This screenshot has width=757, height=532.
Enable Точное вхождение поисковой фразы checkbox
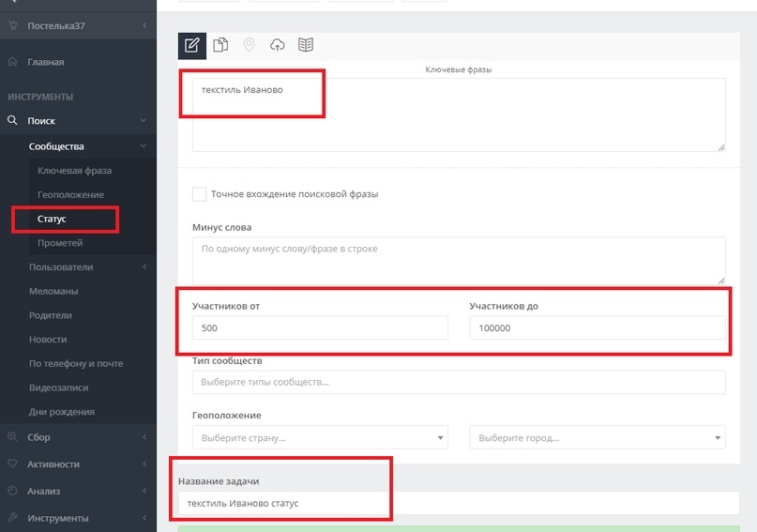click(199, 194)
